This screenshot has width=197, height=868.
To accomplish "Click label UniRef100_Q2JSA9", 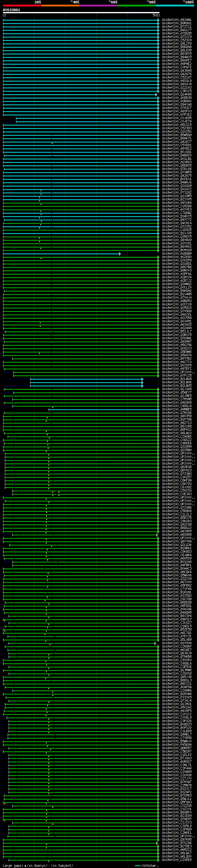I will click(x=176, y=389).
